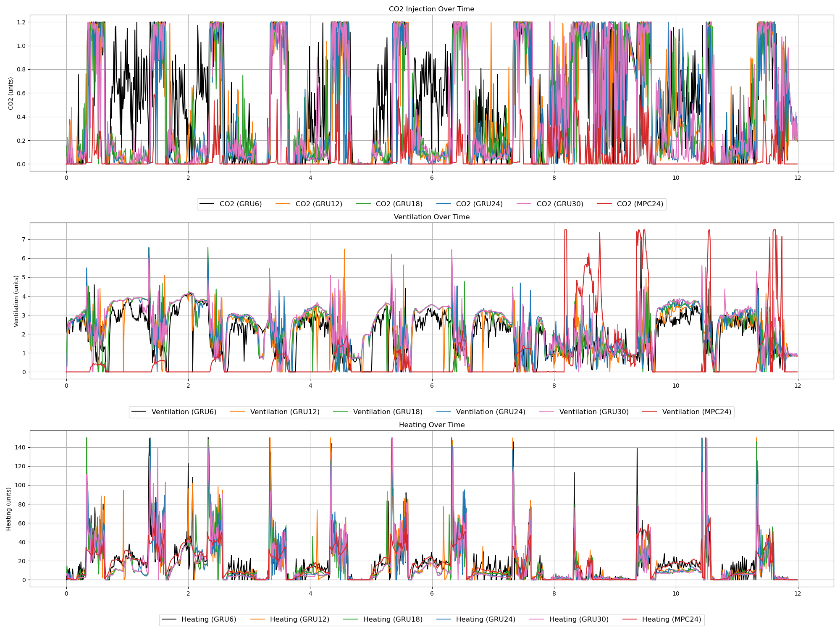Click the Heating (GRU6) black legend line

click(x=169, y=619)
